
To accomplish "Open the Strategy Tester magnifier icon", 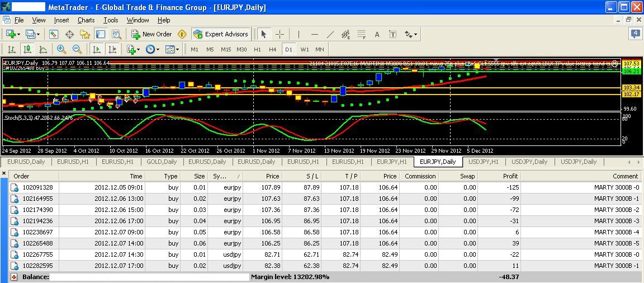I will pos(116,34).
